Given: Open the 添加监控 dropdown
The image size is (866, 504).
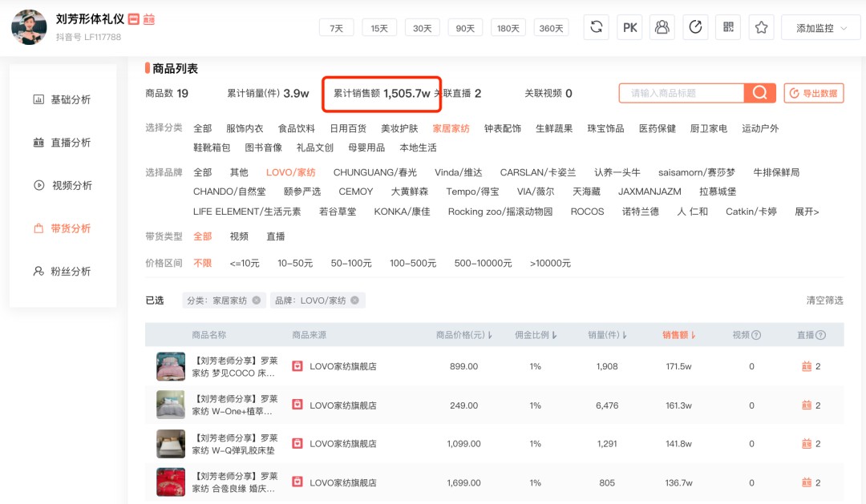Looking at the screenshot, I should click(x=821, y=27).
